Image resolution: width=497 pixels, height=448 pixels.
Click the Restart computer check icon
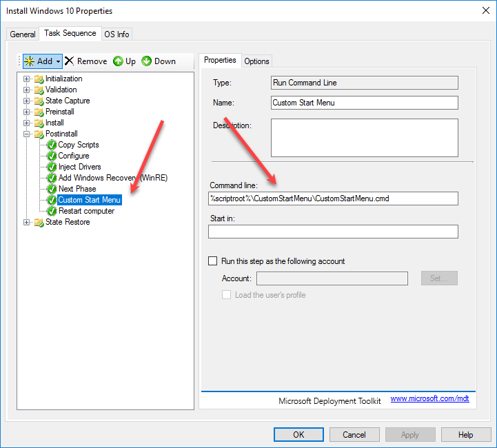coord(51,211)
